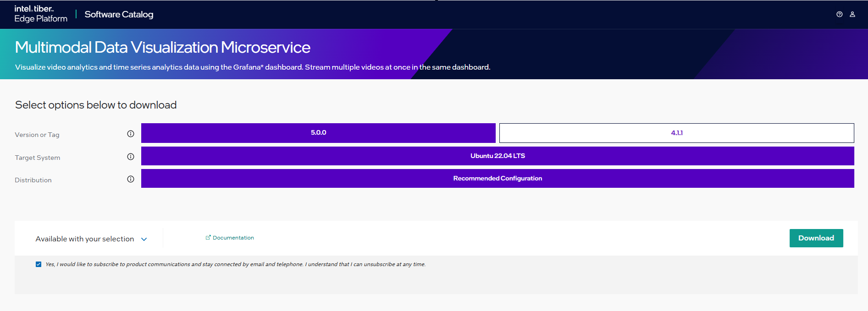Click the subscription consent sentence
Viewport: 868px width, 311px height.
click(236, 264)
